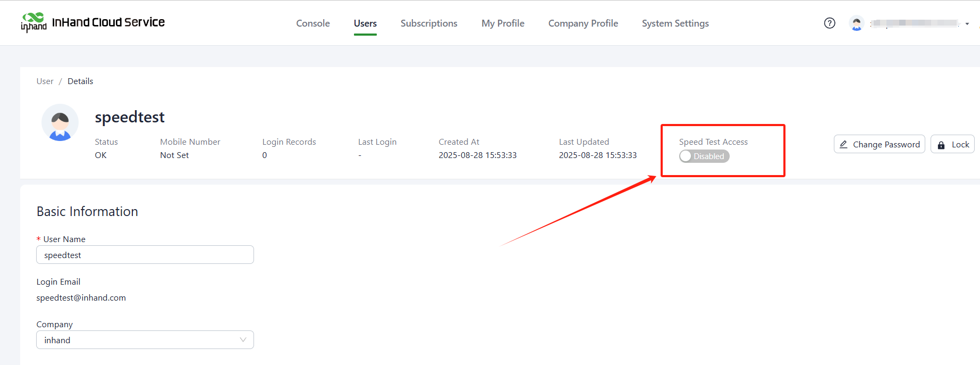The height and width of the screenshot is (365, 980).
Task: Click the User Name input field
Action: [145, 255]
